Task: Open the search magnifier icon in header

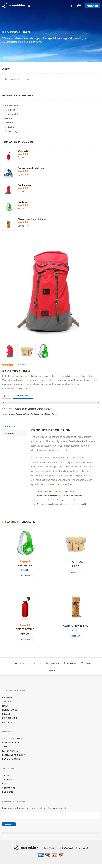Action: (x=71, y=6)
